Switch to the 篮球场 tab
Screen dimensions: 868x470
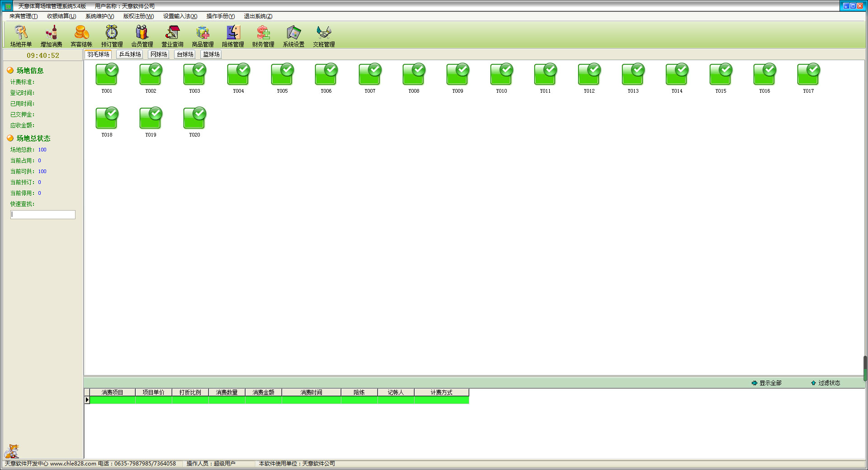pos(211,54)
